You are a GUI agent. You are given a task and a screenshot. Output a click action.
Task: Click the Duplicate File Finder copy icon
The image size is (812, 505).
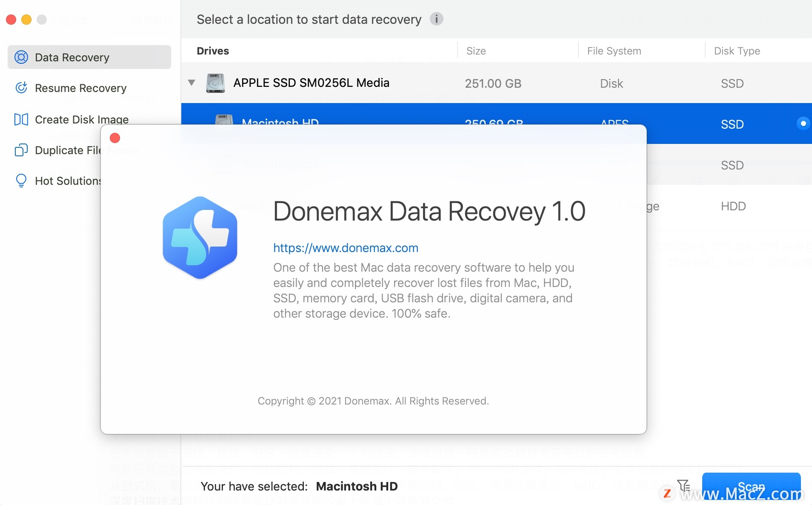pos(21,150)
